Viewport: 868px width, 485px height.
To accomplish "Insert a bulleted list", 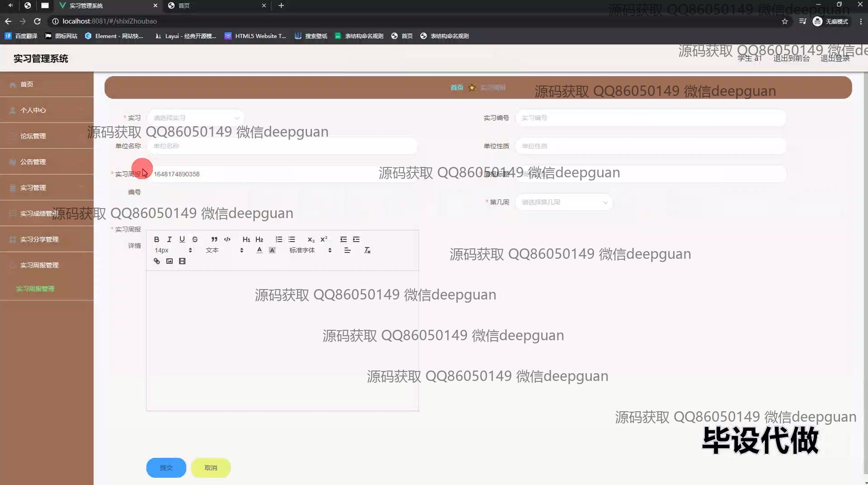I will [292, 239].
